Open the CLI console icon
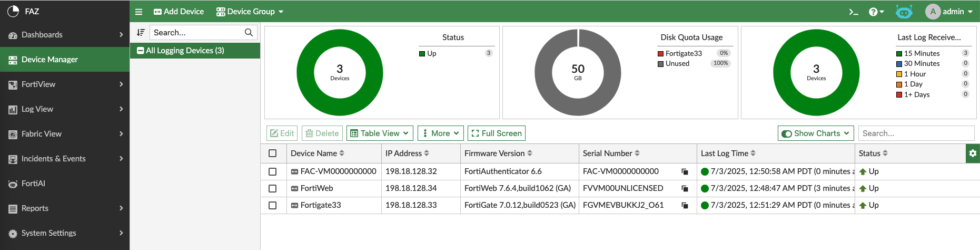The image size is (980, 250). 854,12
